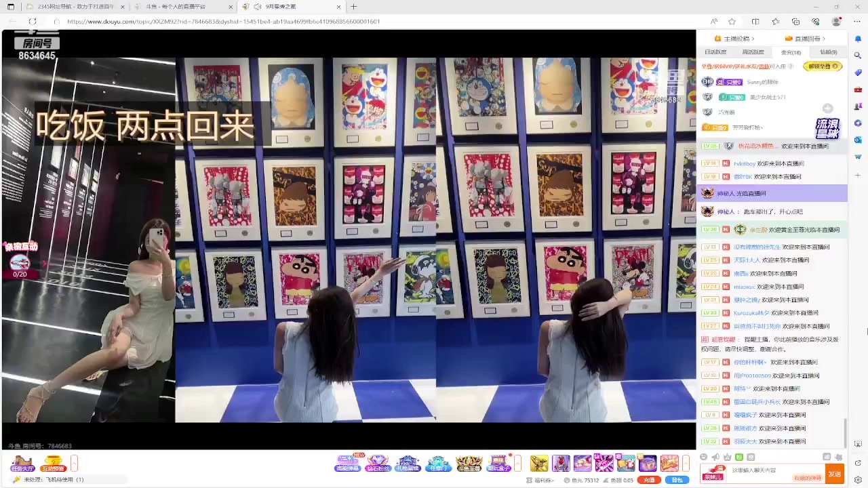Click username miaoxuc in chat
868x488 pixels.
(745, 287)
